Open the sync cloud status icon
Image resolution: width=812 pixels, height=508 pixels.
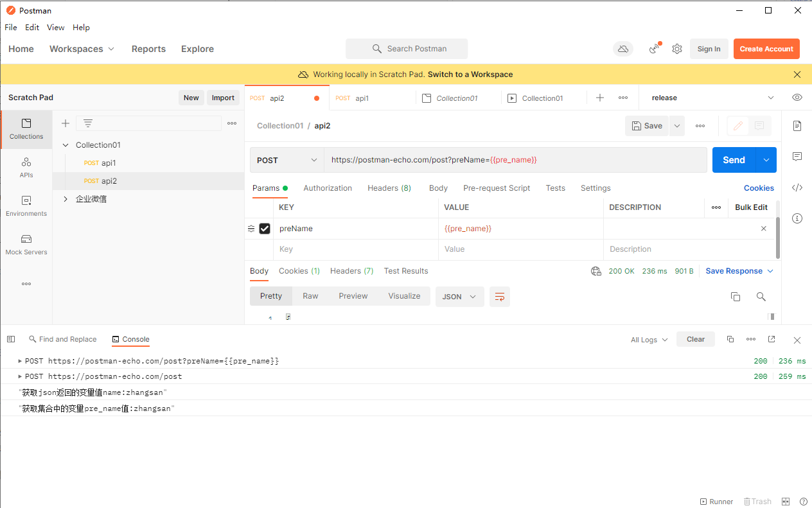point(622,49)
